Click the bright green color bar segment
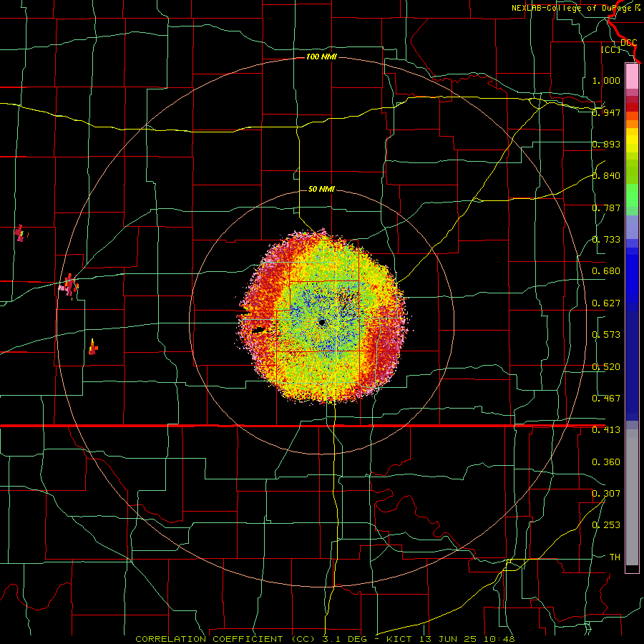The width and height of the screenshot is (644, 644). 632,195
